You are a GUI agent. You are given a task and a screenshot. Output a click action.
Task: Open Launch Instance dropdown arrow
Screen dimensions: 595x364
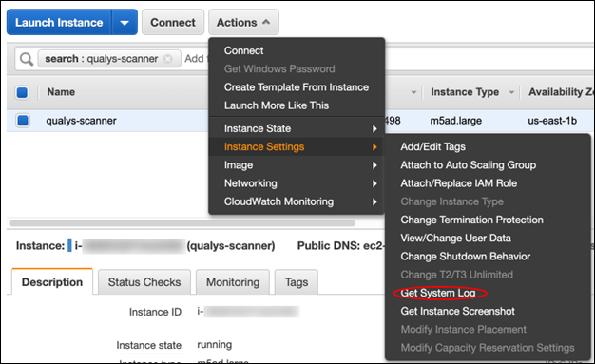125,23
